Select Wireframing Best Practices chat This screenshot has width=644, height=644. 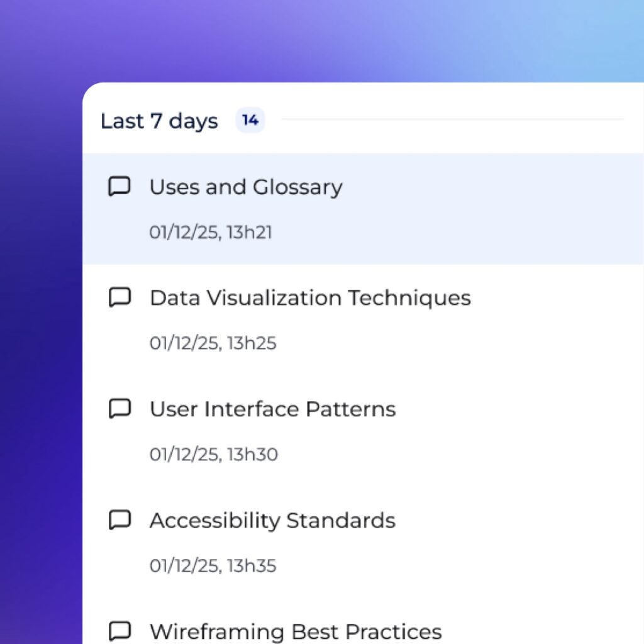296,631
